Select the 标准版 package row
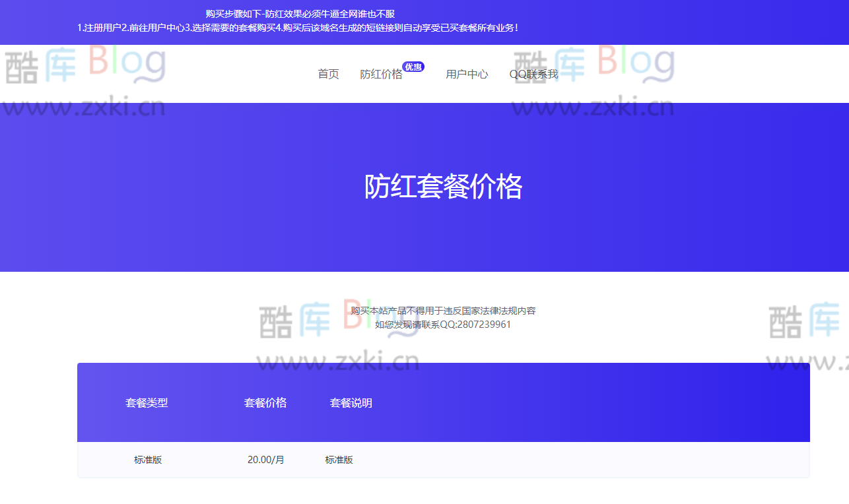849x504 pixels. click(148, 460)
